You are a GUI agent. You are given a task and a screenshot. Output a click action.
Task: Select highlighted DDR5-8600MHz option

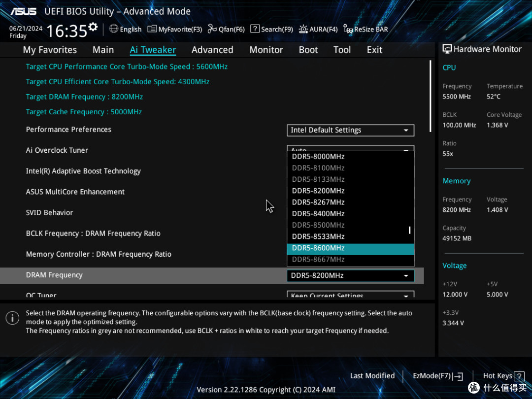351,249
